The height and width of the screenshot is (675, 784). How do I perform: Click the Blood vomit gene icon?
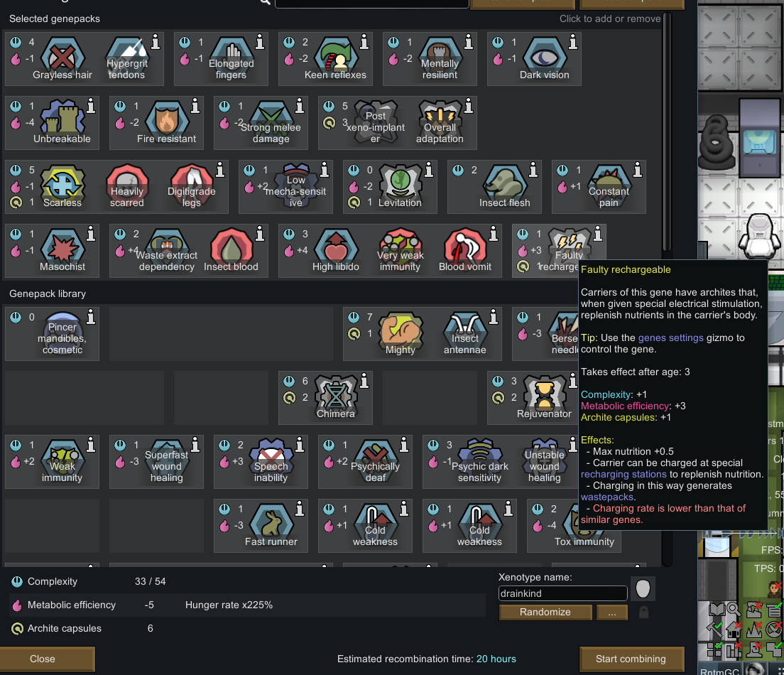click(x=465, y=251)
